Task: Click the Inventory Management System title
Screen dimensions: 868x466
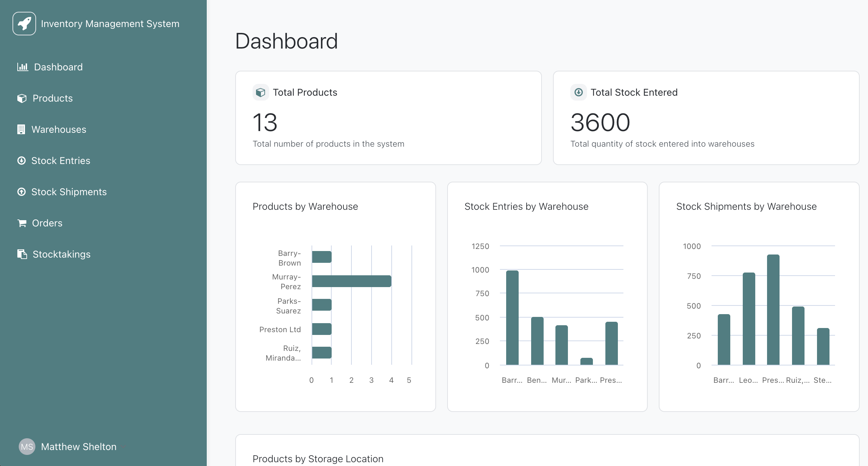Action: click(110, 24)
